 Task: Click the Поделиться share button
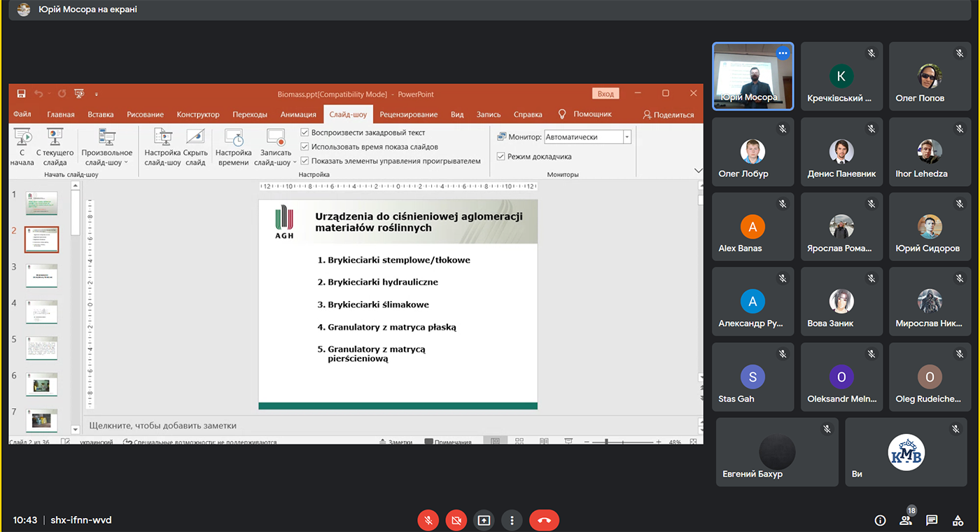click(x=668, y=115)
